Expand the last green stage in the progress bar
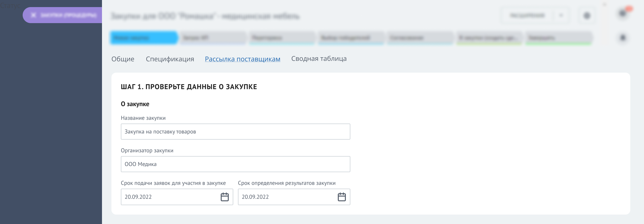Image resolution: width=644 pixels, height=224 pixels. tap(559, 37)
